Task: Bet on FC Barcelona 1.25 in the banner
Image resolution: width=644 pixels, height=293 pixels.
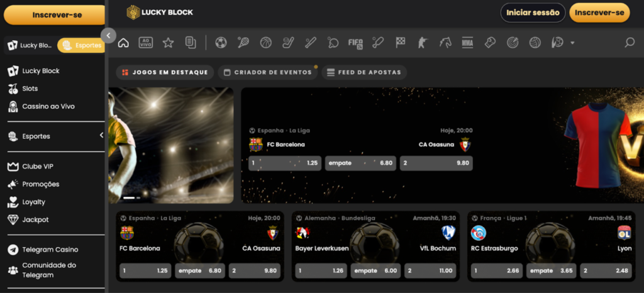Action: coord(285,163)
